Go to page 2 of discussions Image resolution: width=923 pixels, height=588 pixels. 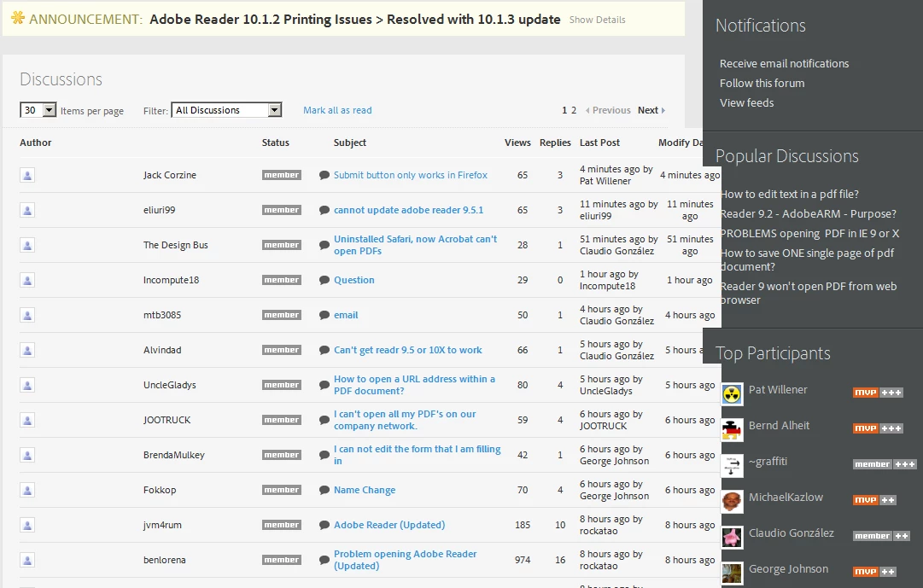(573, 110)
